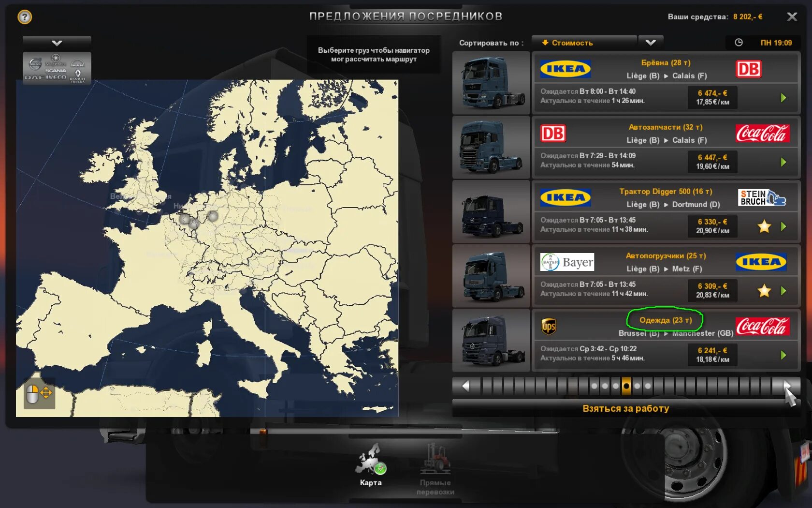The width and height of the screenshot is (812, 508).
Task: Click the Coca-Cola logo on Автозапчасти job
Action: [x=763, y=134]
